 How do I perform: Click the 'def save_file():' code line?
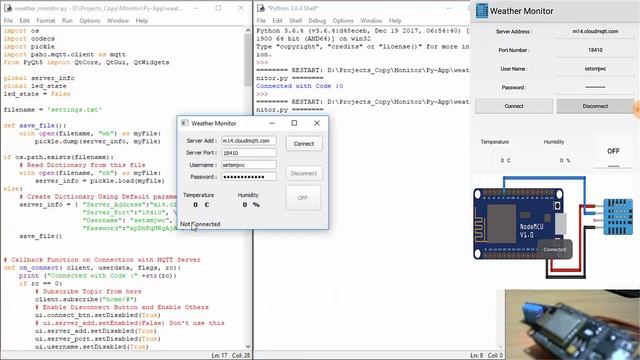click(35, 126)
